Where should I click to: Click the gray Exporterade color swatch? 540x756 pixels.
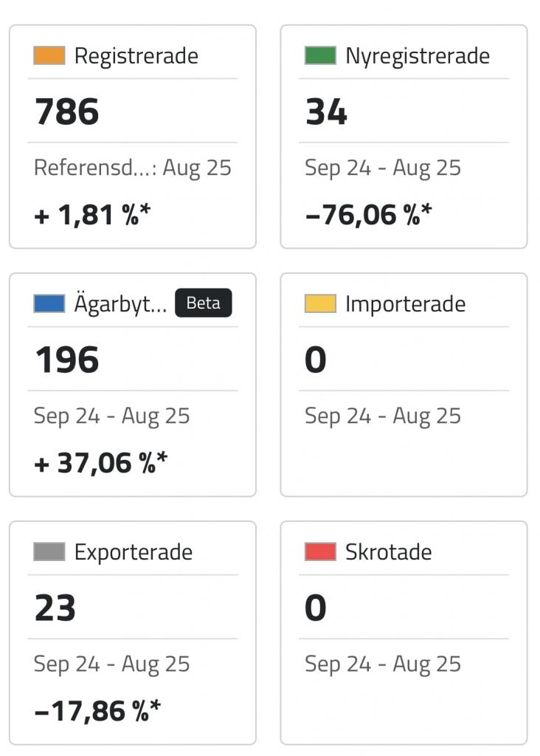point(49,551)
